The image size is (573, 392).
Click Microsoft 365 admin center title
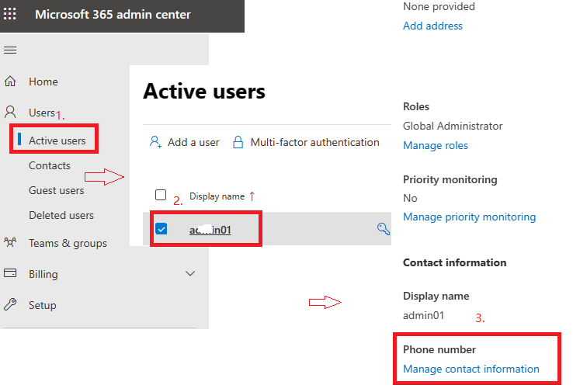pyautogui.click(x=113, y=14)
